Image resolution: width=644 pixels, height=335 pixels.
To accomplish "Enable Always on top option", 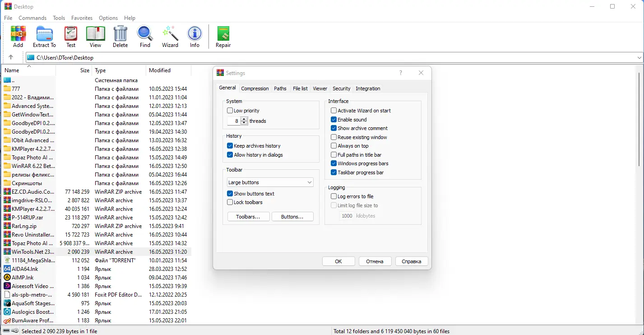I will [x=334, y=146].
